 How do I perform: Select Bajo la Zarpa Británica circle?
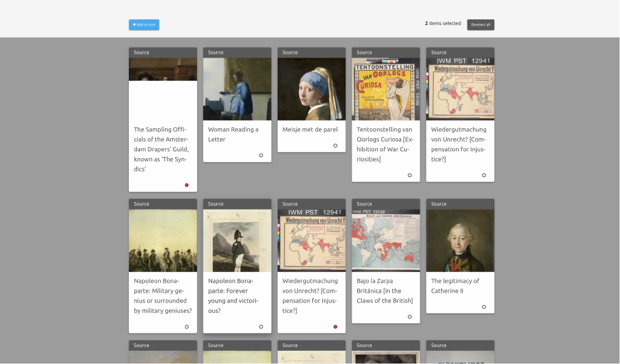410,316
